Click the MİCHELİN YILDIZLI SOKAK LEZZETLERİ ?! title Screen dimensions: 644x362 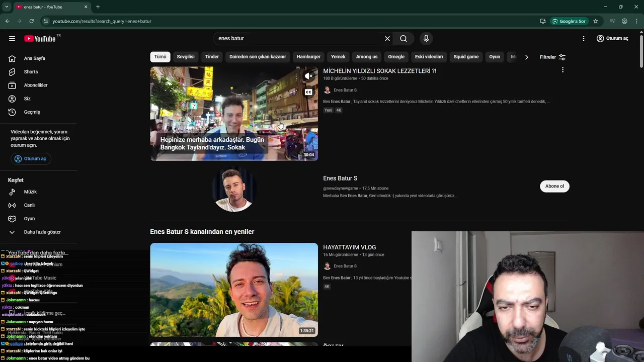(x=380, y=71)
